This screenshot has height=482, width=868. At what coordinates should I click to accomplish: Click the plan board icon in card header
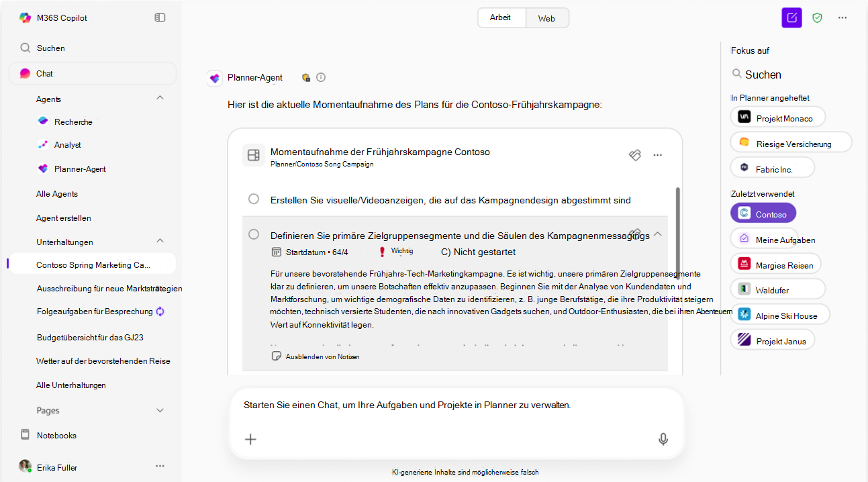[x=254, y=156]
